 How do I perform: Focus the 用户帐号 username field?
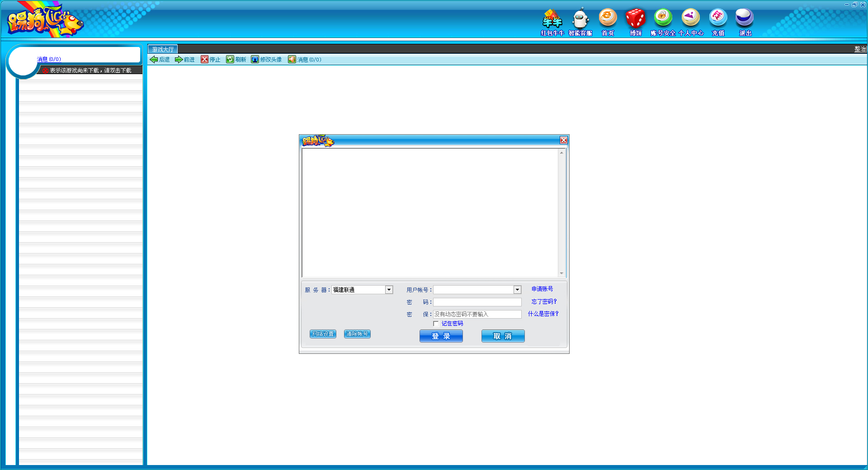tap(473, 290)
